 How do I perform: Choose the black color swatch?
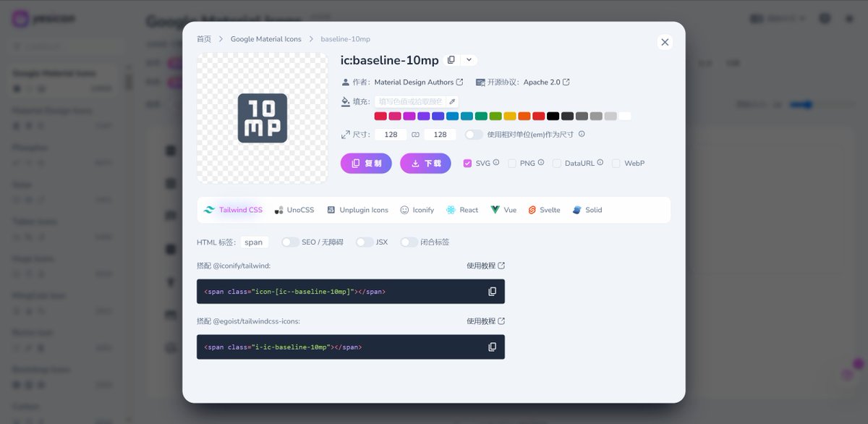coord(553,116)
